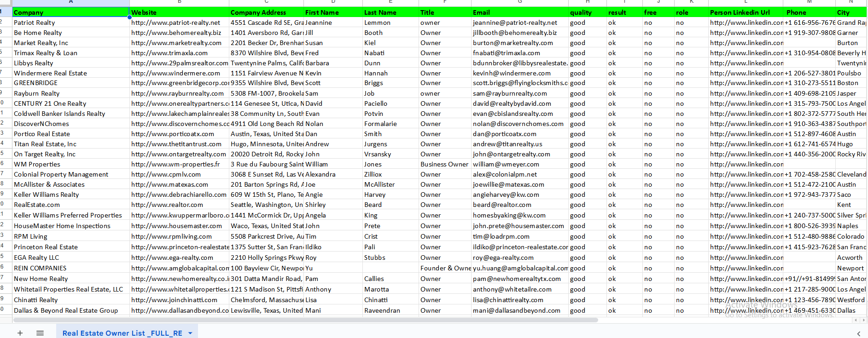Select first name Jeannine cell
This screenshot has height=338, width=868.
(x=333, y=23)
